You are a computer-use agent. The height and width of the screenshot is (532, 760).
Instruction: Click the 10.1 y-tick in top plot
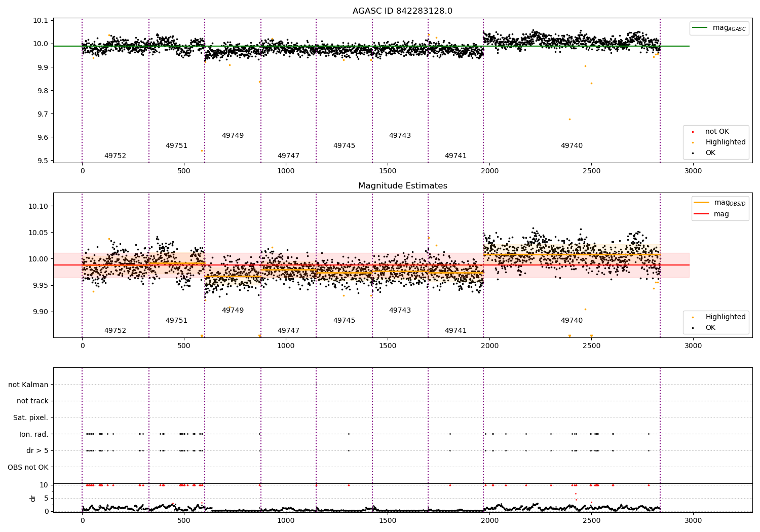tap(41, 21)
